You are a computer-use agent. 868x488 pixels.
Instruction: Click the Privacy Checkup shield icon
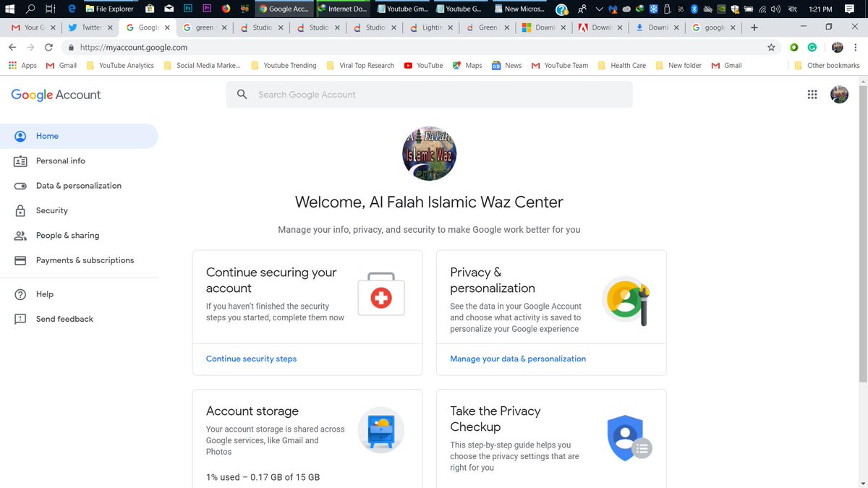(629, 438)
